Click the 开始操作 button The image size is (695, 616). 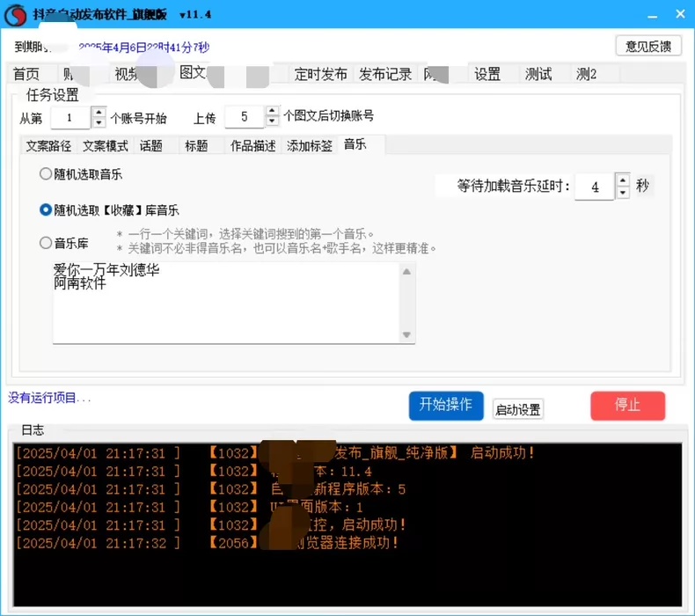(446, 406)
